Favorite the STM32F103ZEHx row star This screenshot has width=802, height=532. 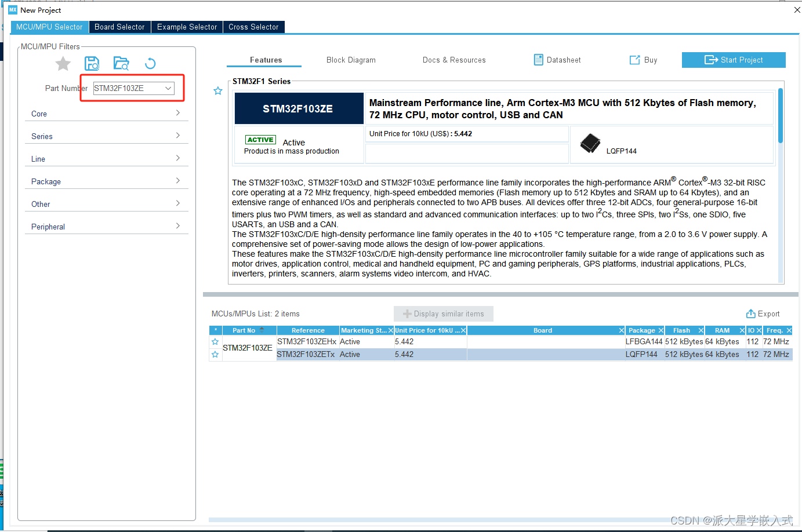pyautogui.click(x=215, y=342)
